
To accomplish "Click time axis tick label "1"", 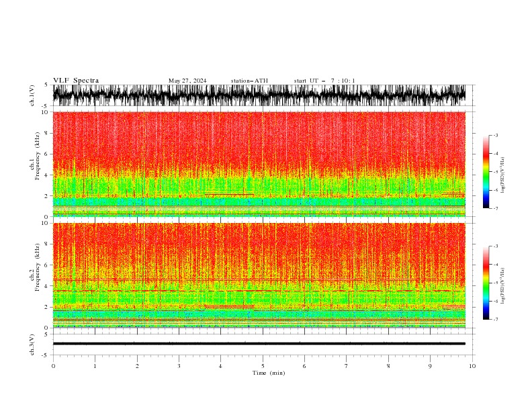I will click(95, 366).
